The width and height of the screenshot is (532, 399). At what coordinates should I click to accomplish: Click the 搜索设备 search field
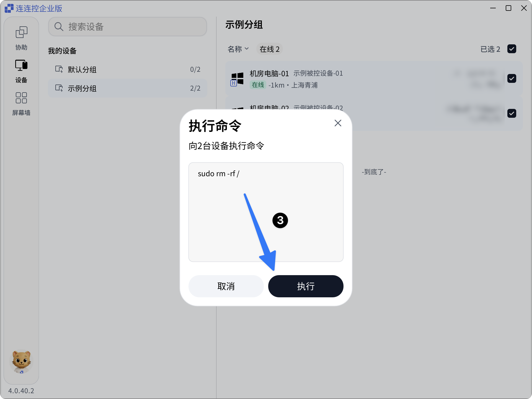tap(128, 27)
